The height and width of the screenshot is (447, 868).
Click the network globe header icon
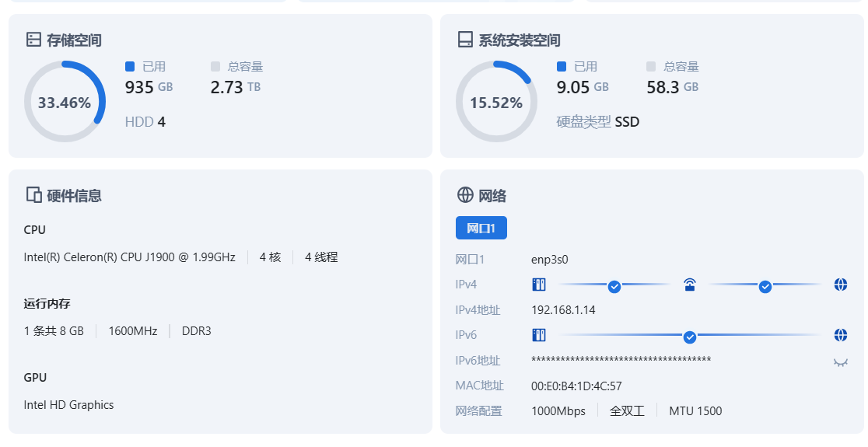465,194
